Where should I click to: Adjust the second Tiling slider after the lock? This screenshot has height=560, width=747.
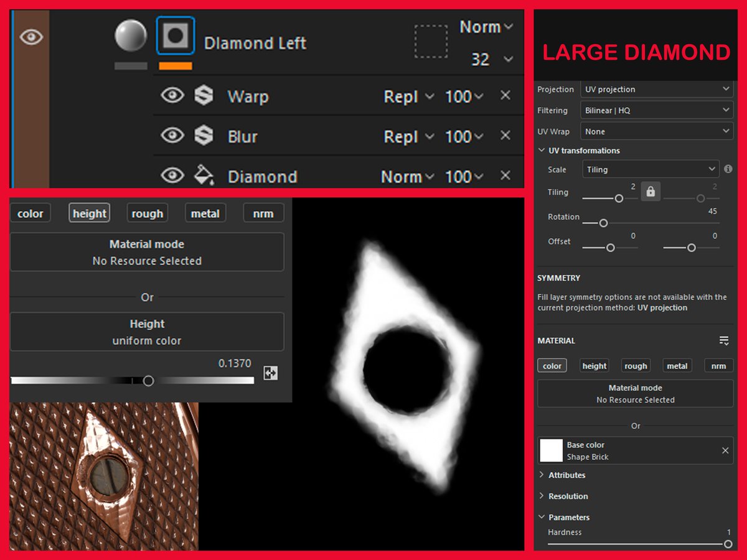pos(700,198)
